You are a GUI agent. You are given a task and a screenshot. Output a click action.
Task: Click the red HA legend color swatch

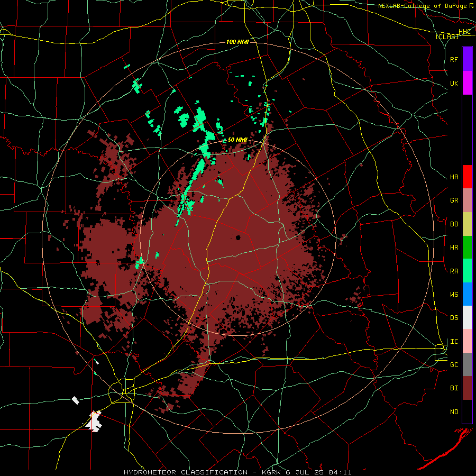coord(467,177)
